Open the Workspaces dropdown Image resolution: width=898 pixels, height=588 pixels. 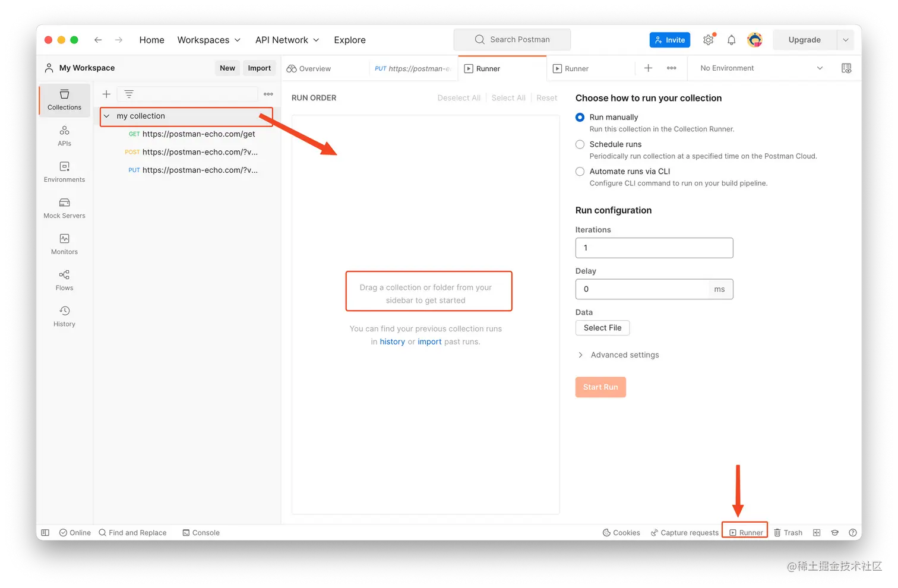coord(209,40)
